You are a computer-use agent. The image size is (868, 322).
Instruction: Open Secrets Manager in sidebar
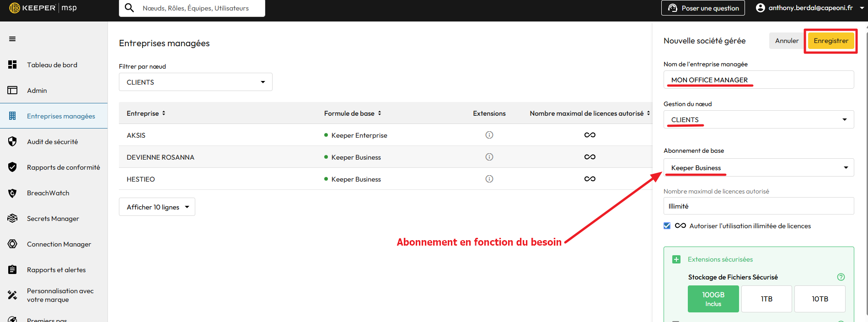[x=54, y=218]
